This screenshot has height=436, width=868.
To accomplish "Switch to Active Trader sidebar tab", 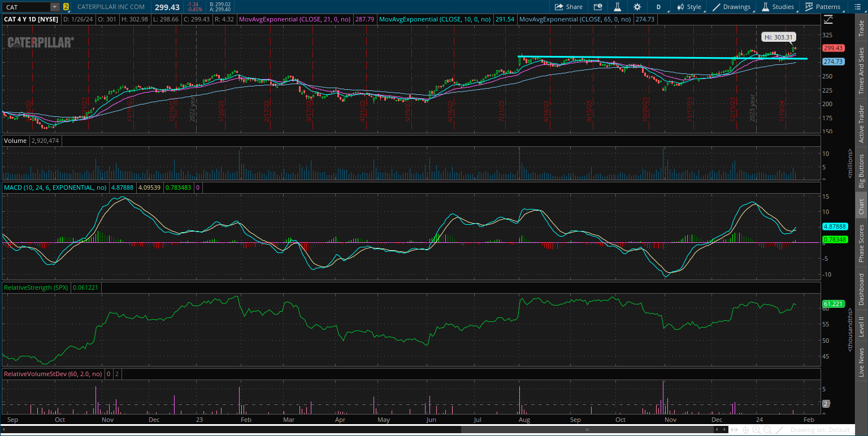I will [x=861, y=123].
